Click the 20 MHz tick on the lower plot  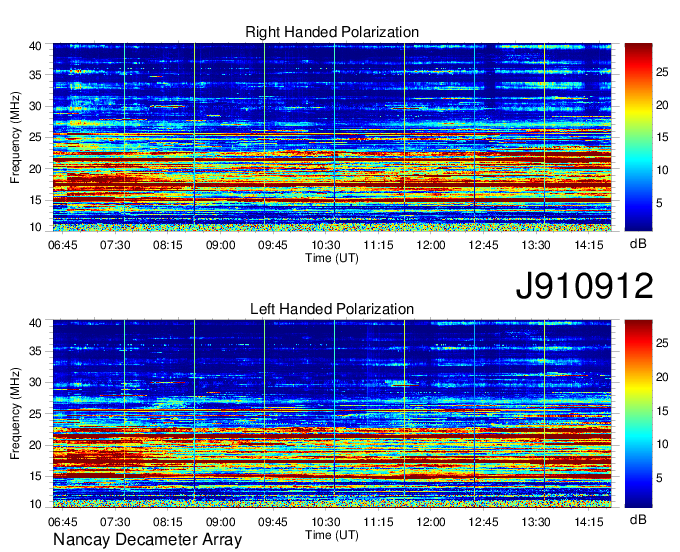click(x=35, y=445)
